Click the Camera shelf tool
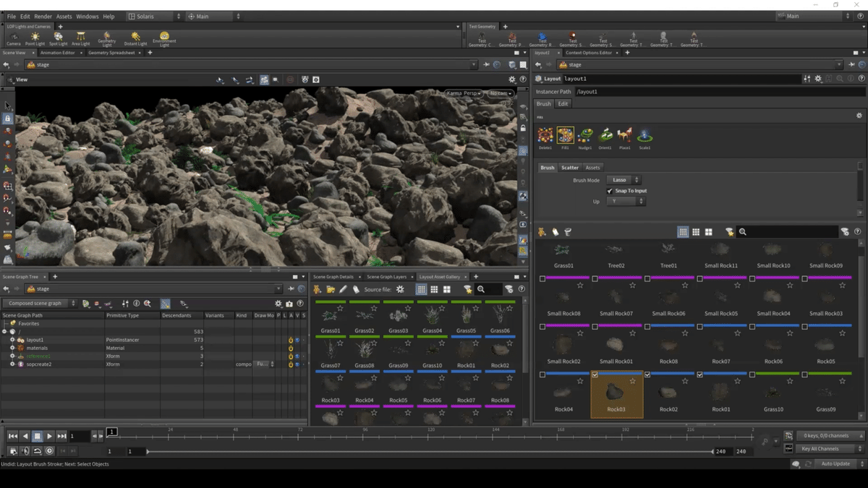 click(x=13, y=38)
